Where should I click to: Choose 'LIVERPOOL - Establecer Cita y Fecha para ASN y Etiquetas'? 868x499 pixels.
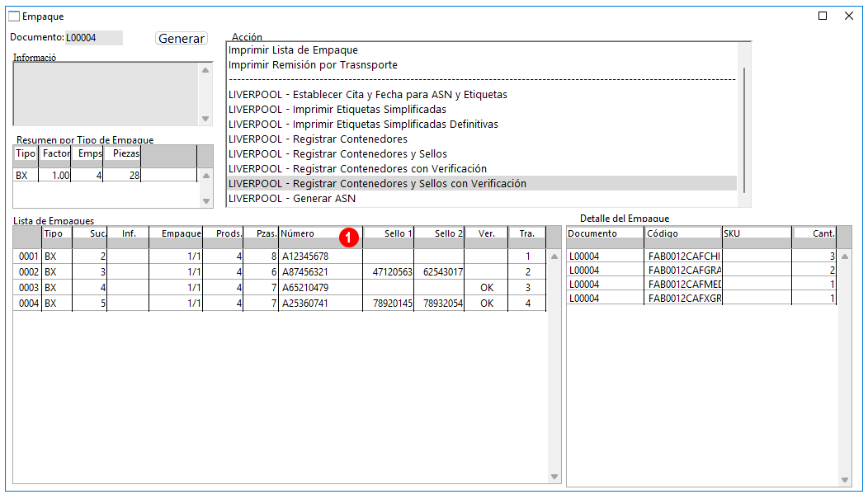point(482,95)
